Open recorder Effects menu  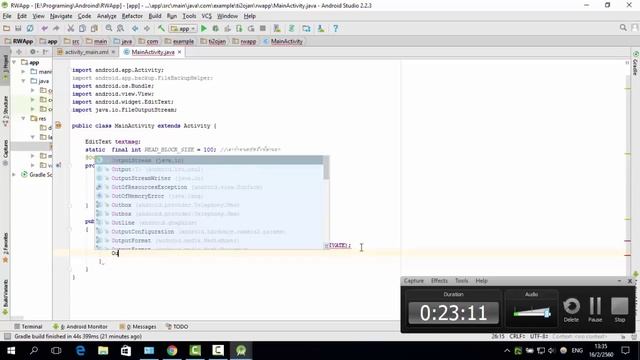point(439,281)
